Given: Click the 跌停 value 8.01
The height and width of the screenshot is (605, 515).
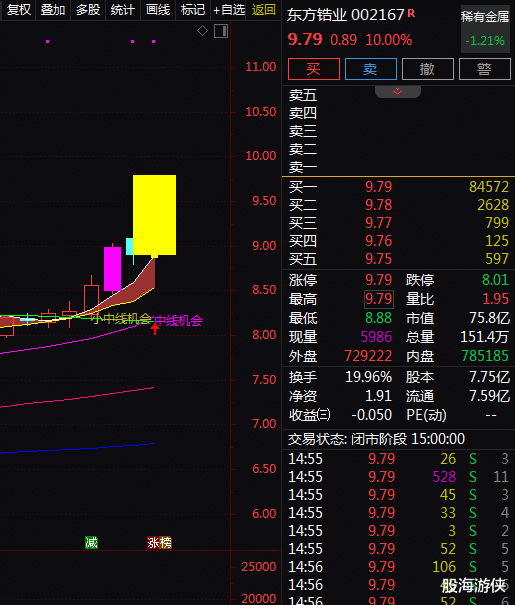Looking at the screenshot, I should (495, 280).
